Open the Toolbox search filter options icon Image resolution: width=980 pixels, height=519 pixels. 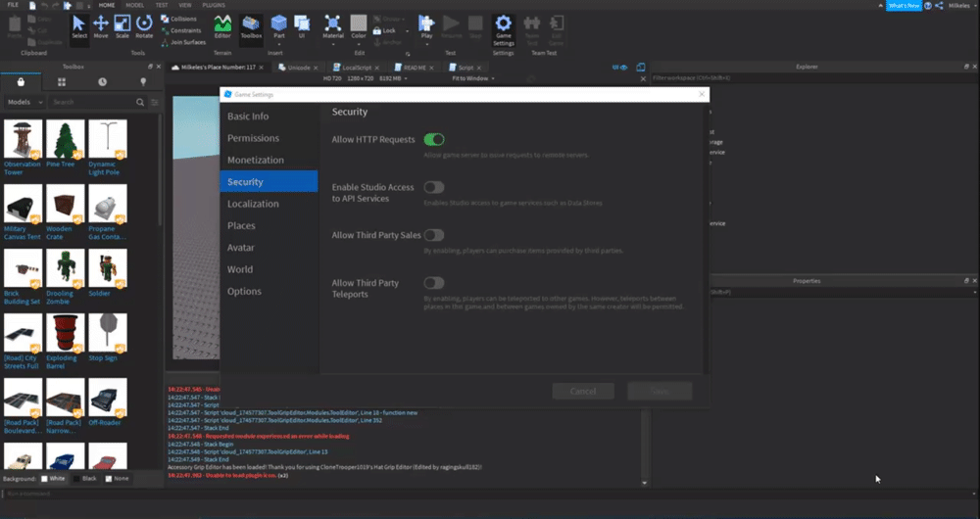click(x=155, y=102)
